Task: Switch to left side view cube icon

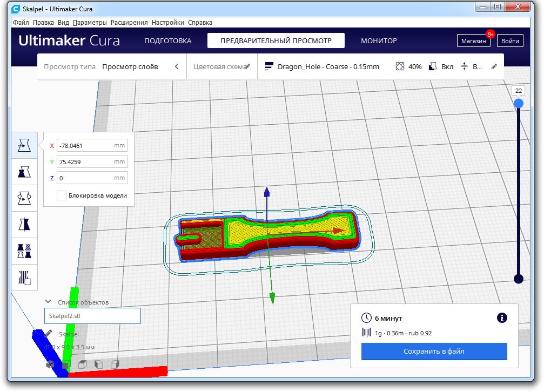Action: (98, 364)
